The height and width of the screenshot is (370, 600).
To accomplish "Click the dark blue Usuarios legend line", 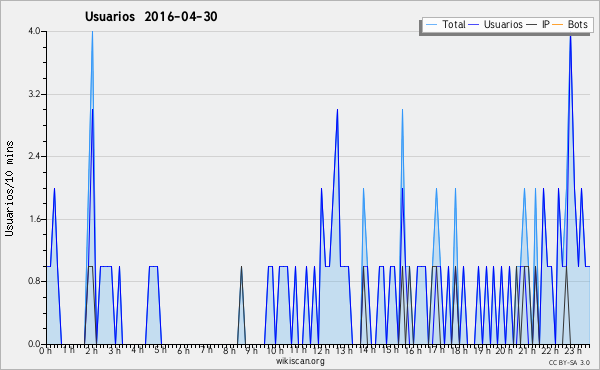I will click(474, 25).
